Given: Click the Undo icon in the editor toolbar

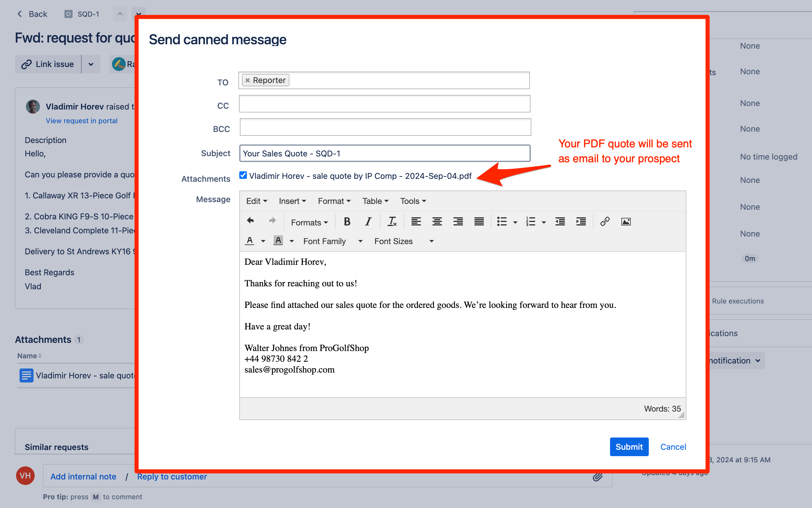Looking at the screenshot, I should click(250, 221).
